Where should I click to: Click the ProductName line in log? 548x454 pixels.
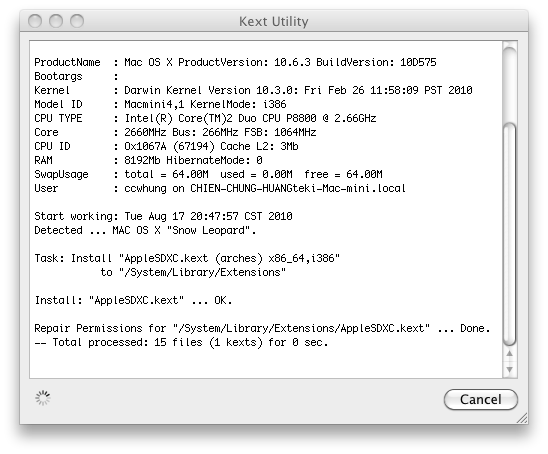235,62
